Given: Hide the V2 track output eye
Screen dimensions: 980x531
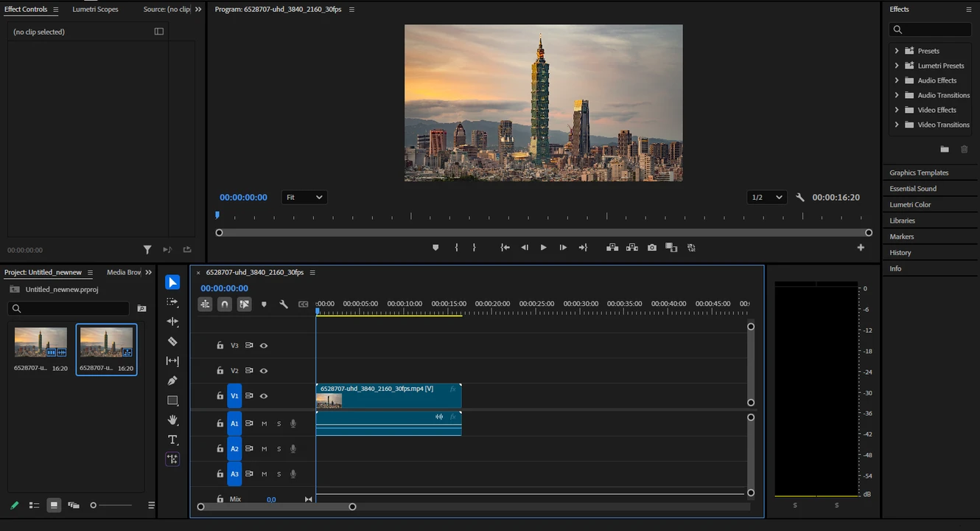Looking at the screenshot, I should (264, 370).
